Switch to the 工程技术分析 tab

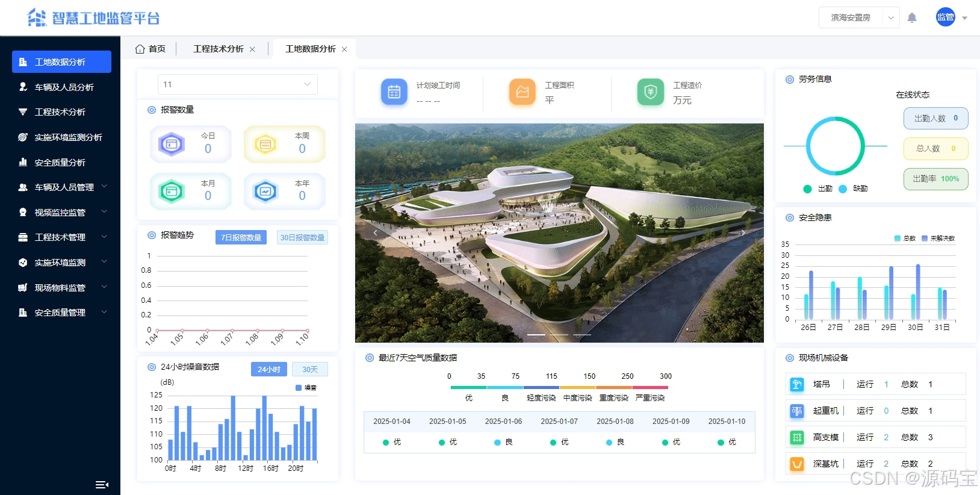tap(219, 49)
